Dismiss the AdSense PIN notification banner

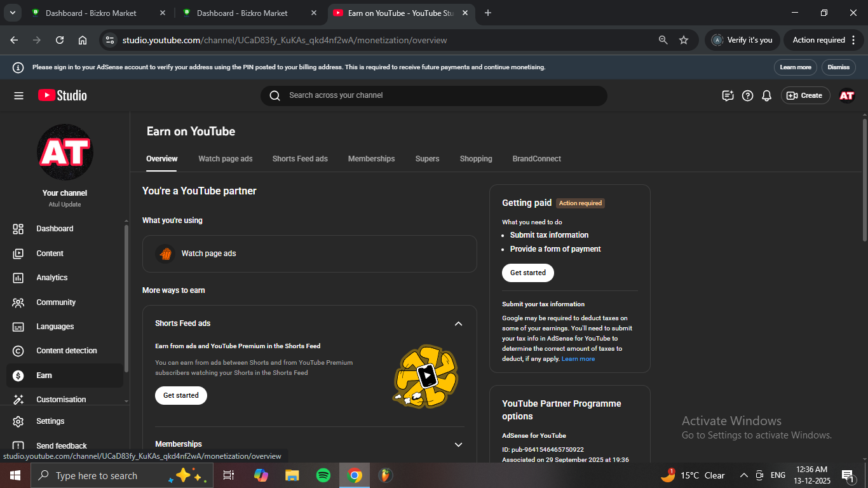838,67
